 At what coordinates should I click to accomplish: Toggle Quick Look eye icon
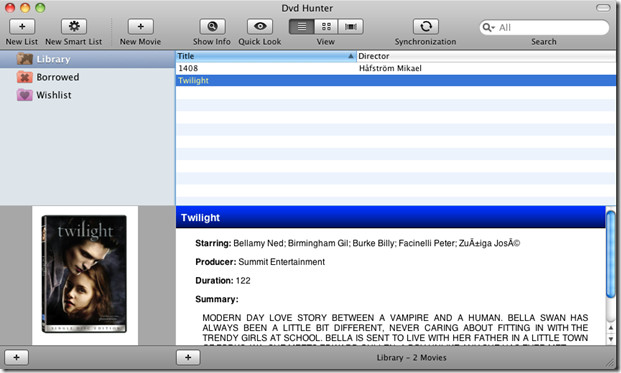[260, 27]
